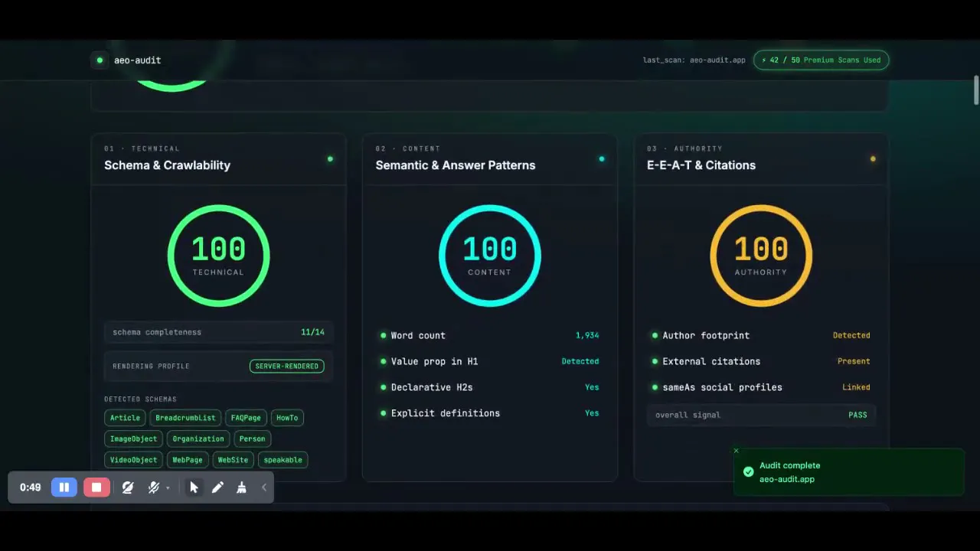Toggle the disabled webcam icon
Viewport: 980px width, 551px height.
click(x=128, y=487)
